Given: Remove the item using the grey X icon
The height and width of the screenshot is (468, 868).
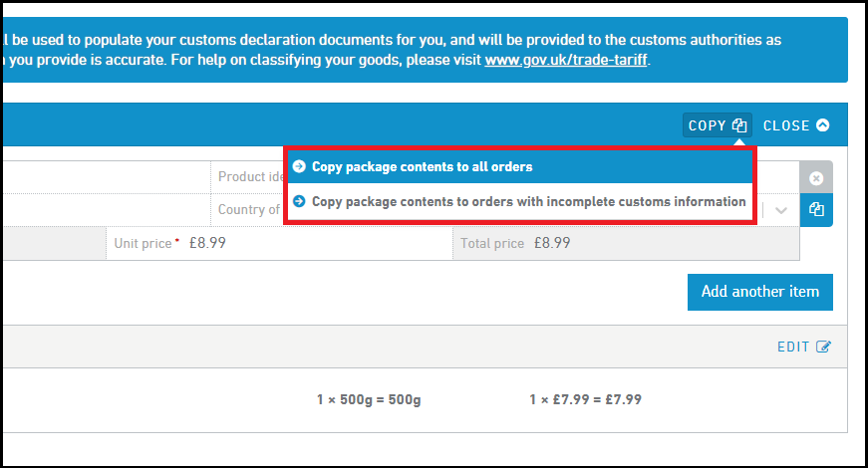Looking at the screenshot, I should 816,178.
